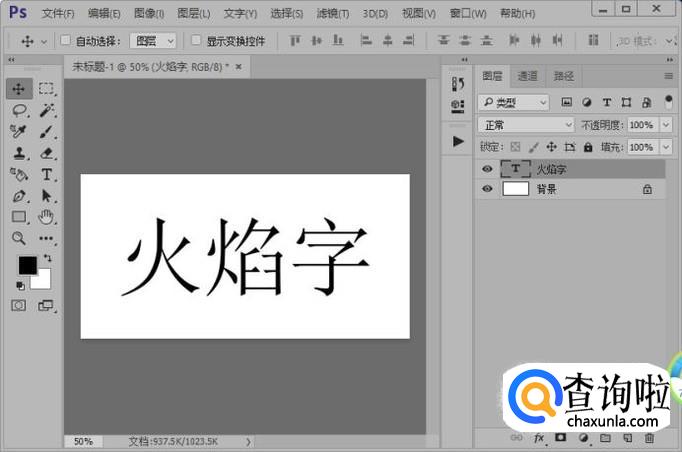Activate the Zoom magnifier tool
Screen dimensions: 682x452
(x=19, y=238)
